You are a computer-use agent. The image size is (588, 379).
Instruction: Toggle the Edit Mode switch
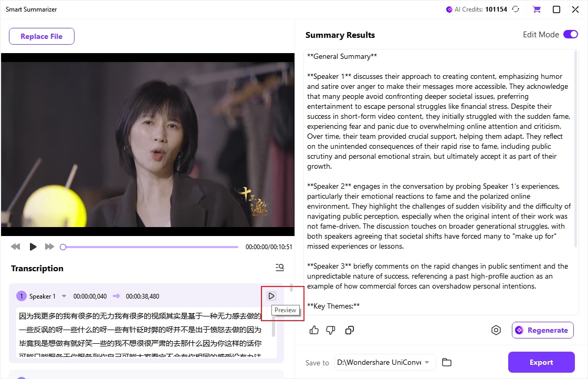click(570, 35)
